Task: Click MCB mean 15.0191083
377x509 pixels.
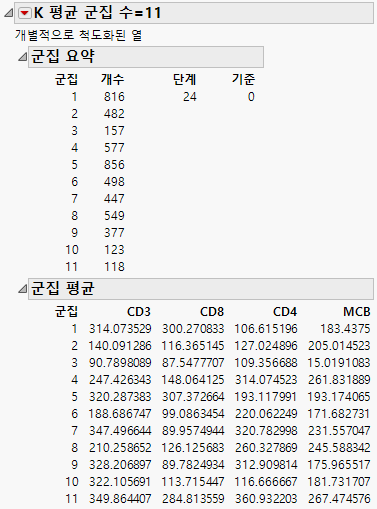Action: [339, 363]
